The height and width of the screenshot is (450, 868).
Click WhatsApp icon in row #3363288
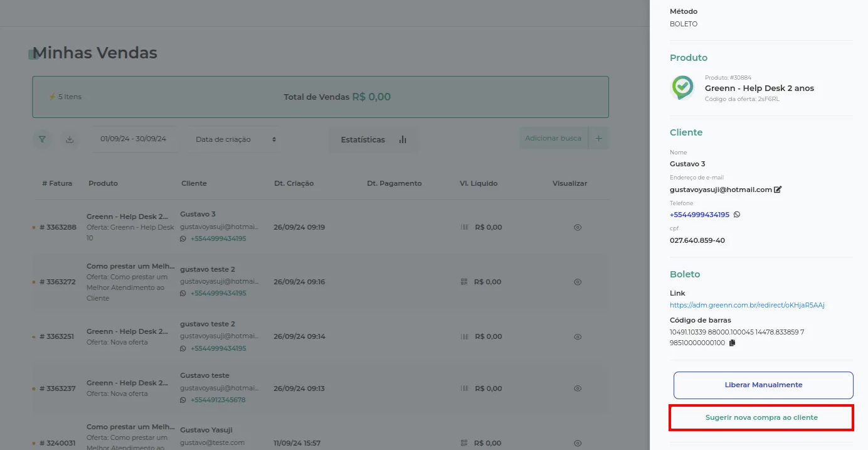tap(183, 239)
